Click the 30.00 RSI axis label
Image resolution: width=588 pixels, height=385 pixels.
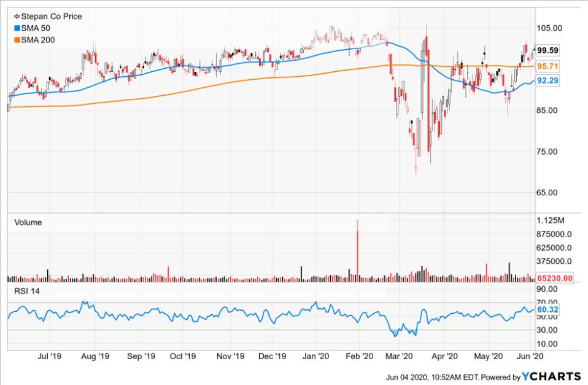coord(547,330)
